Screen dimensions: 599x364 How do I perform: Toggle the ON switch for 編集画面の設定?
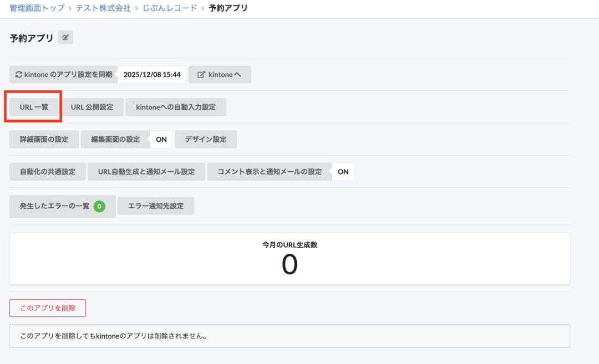161,139
